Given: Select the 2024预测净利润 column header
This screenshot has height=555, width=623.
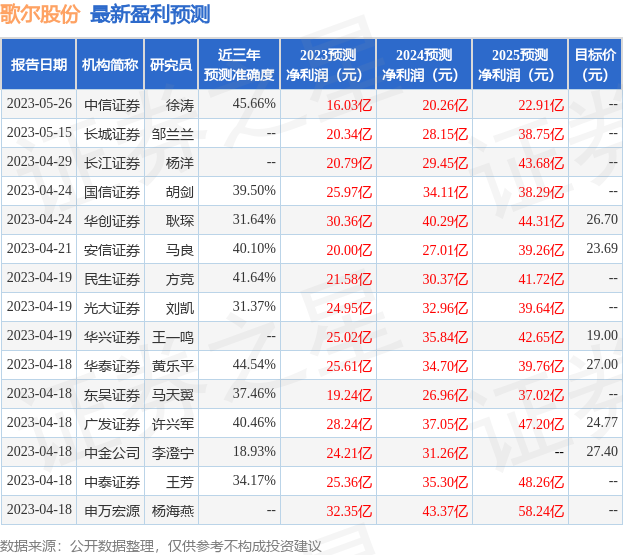Looking at the screenshot, I should click(424, 64).
